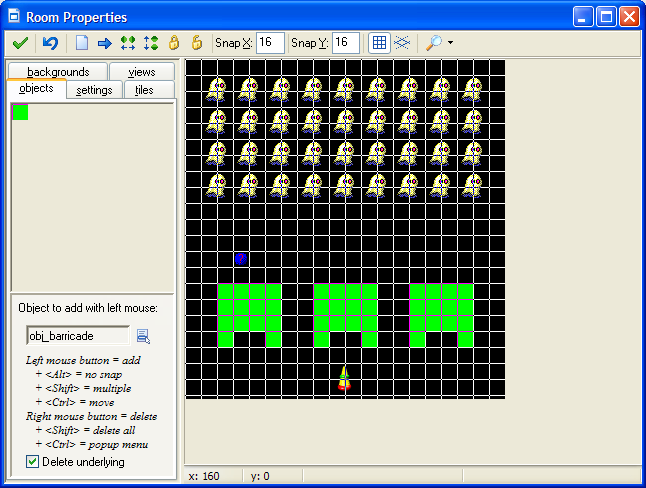The height and width of the screenshot is (488, 646).
Task: Click the sort by Y coordinate icon
Action: click(x=151, y=43)
